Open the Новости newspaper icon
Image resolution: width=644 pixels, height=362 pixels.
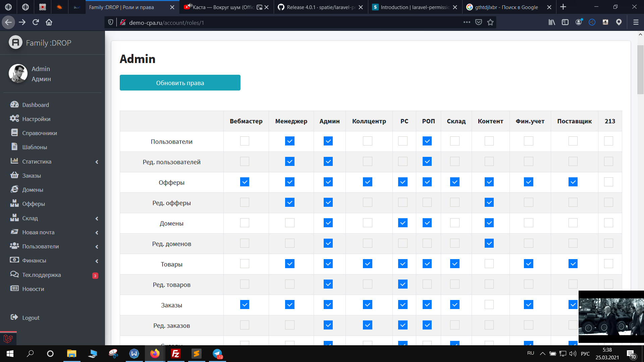click(x=14, y=289)
